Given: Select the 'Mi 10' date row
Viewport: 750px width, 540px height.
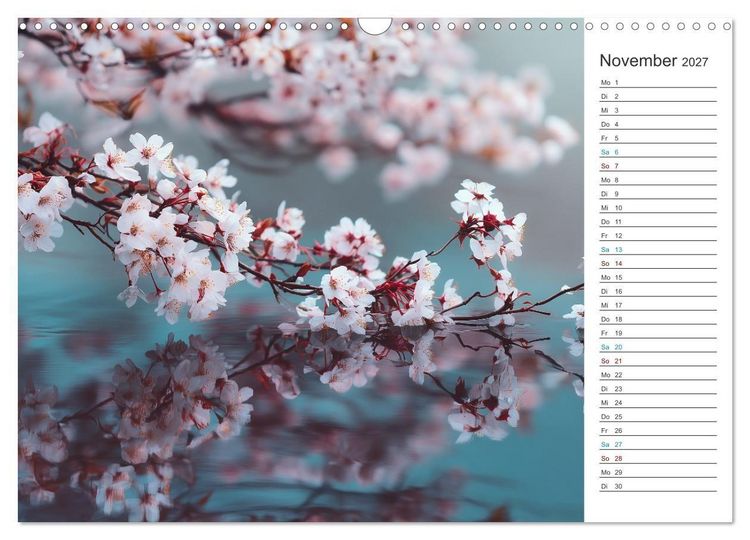Looking at the screenshot, I should pos(658,208).
